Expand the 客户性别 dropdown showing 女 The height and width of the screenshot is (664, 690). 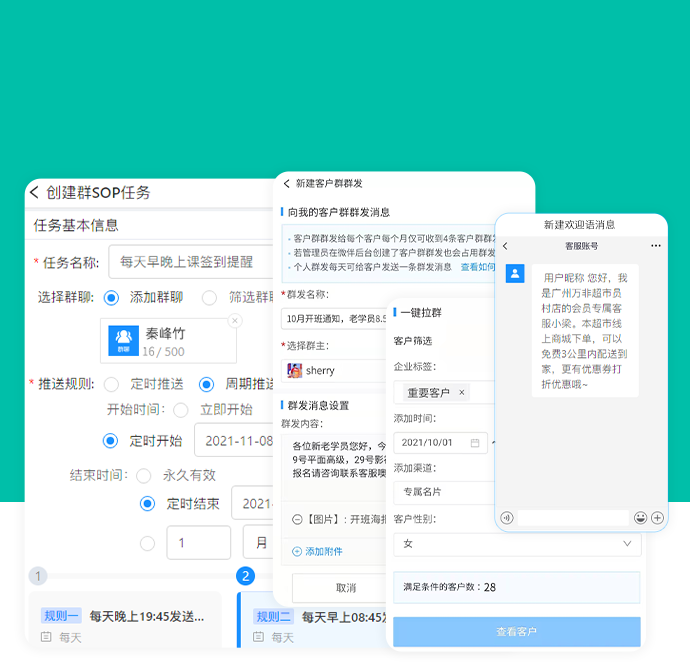(x=516, y=544)
